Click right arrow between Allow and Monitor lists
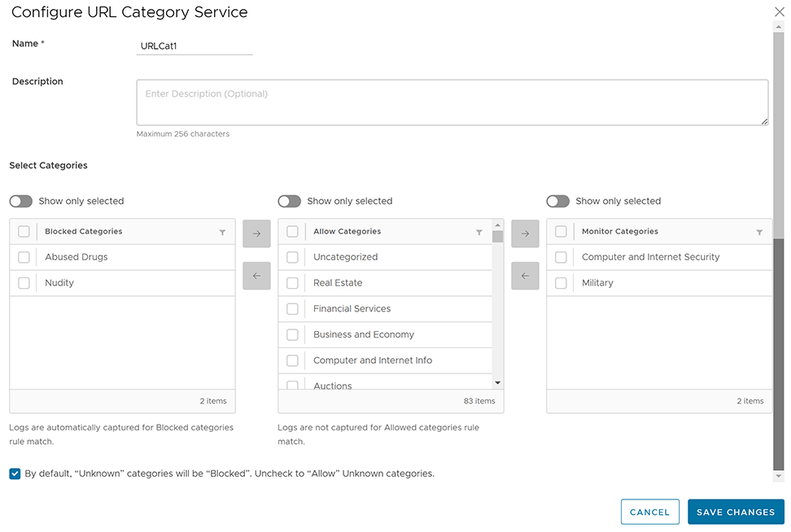The height and width of the screenshot is (532, 791). pyautogui.click(x=525, y=233)
